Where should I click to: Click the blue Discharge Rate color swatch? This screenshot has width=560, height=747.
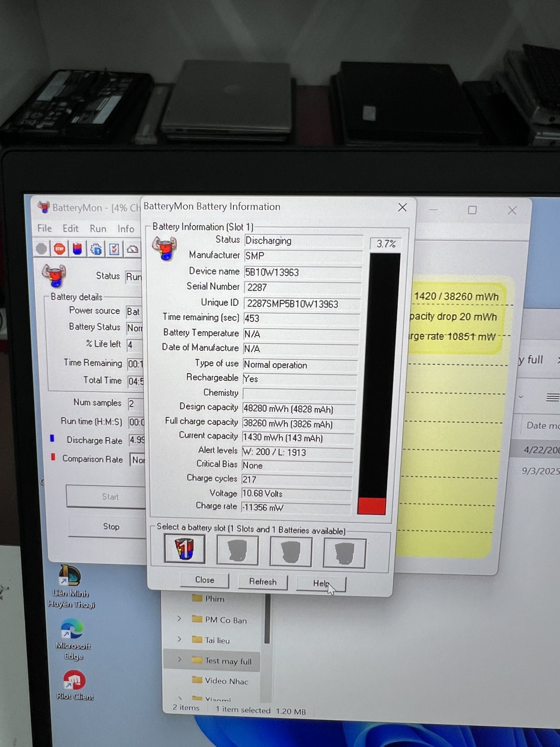(x=52, y=438)
